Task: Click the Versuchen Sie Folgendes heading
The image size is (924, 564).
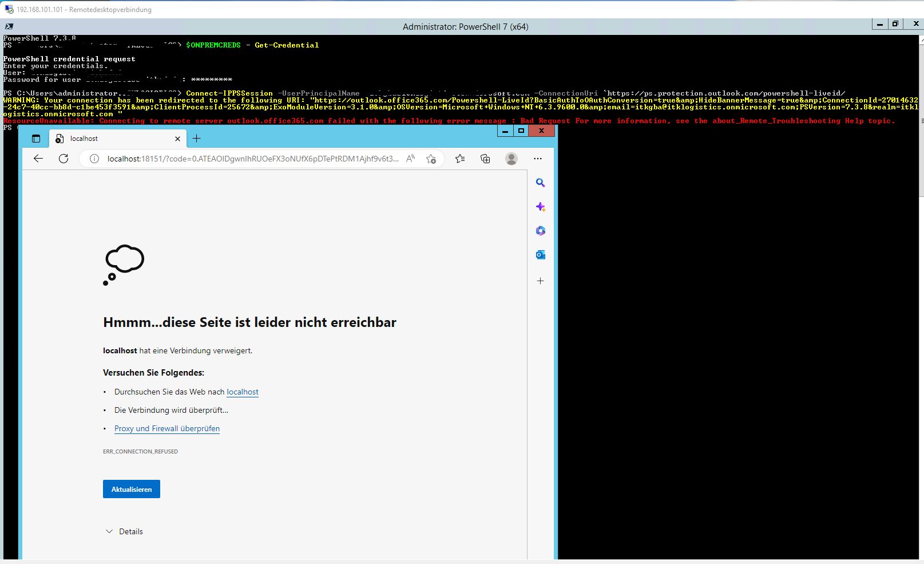Action: [153, 373]
